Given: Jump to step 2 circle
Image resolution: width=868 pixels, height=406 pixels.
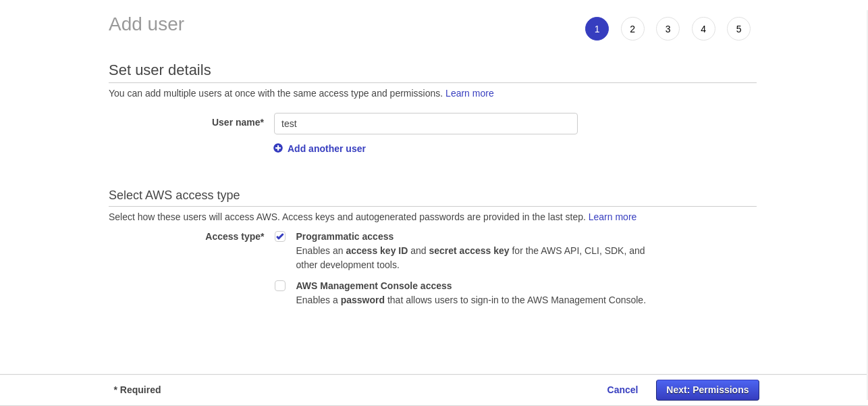Looking at the screenshot, I should click(632, 29).
